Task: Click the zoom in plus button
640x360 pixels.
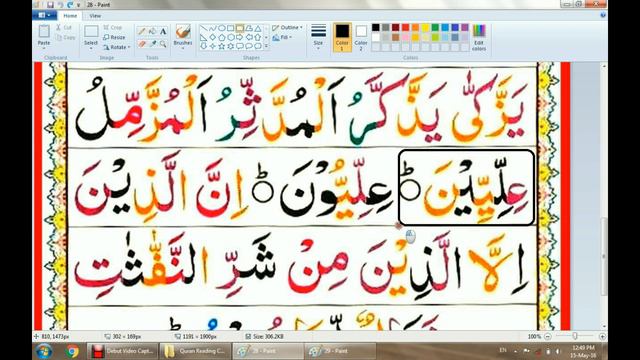Action: coord(602,336)
